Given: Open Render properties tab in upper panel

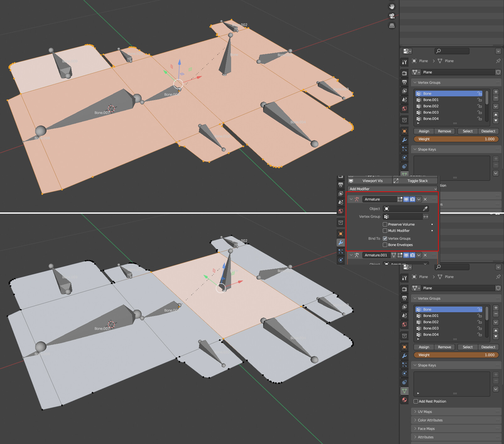Looking at the screenshot, I should tap(404, 73).
